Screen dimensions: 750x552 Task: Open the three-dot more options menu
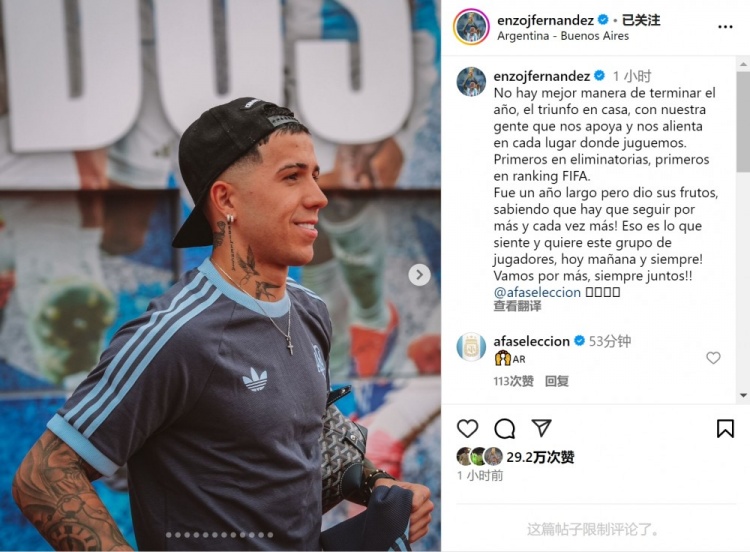click(x=725, y=27)
